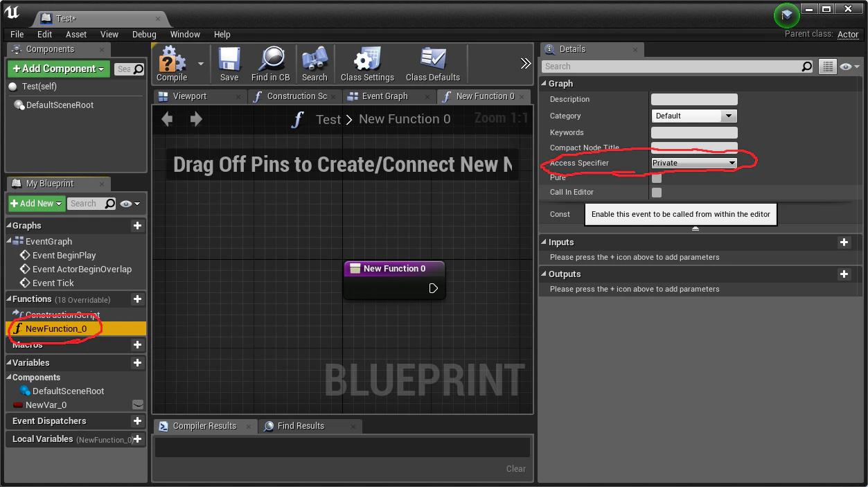Add a new variable with plus icon

click(x=137, y=362)
